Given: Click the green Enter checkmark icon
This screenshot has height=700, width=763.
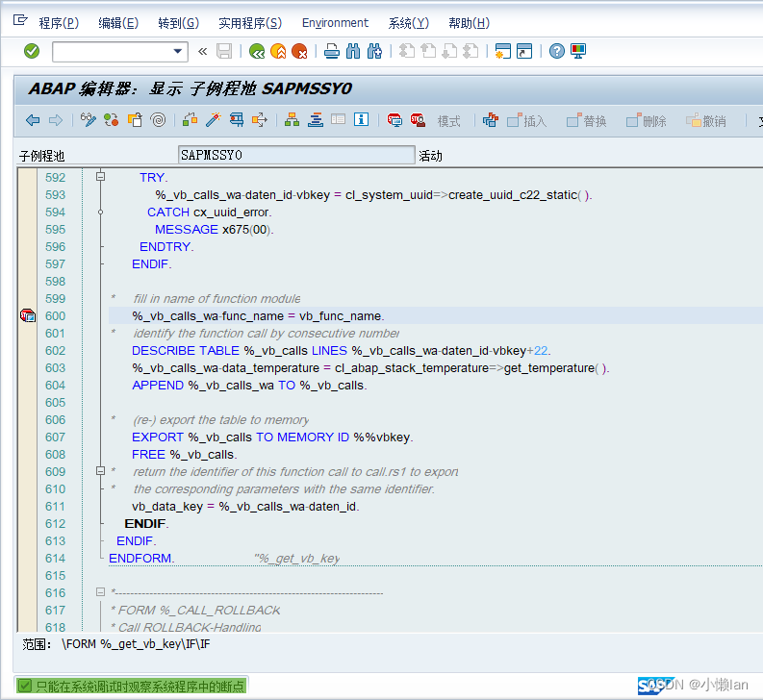Looking at the screenshot, I should click(x=32, y=51).
